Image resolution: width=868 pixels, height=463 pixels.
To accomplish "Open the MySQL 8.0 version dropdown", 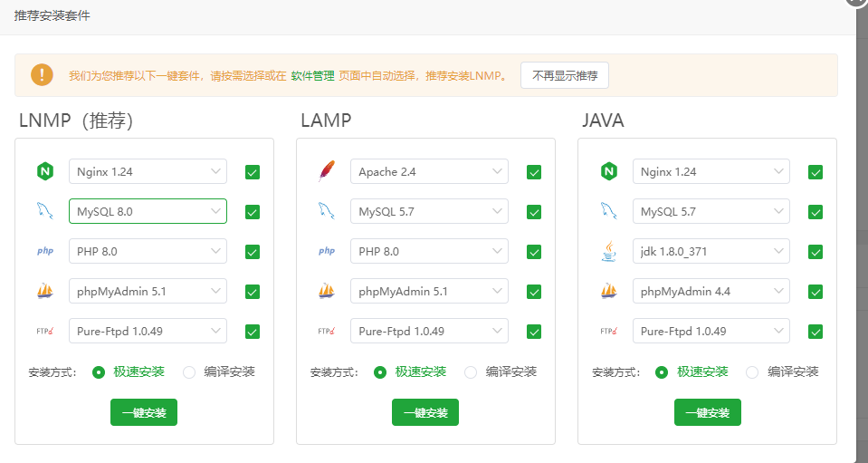I will [x=148, y=211].
